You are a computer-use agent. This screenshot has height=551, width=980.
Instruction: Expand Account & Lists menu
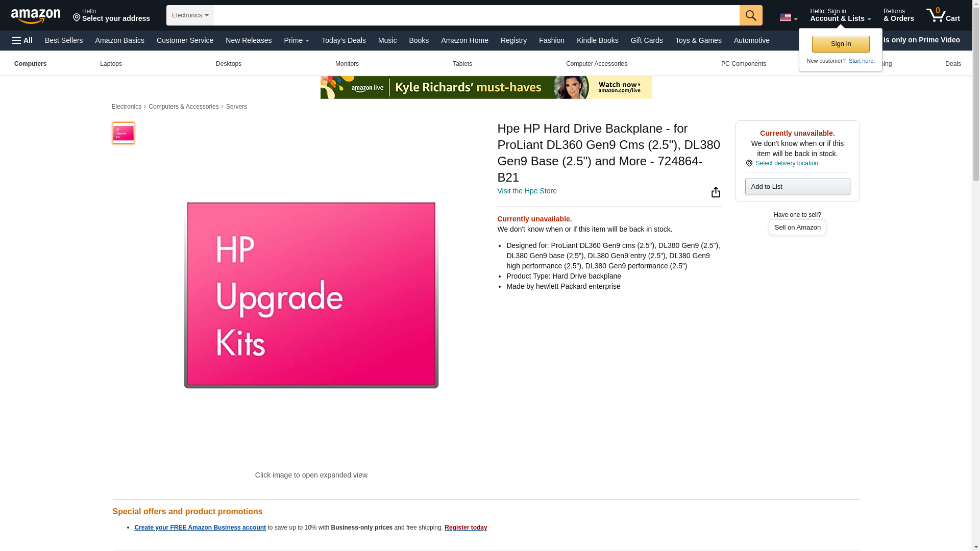click(x=840, y=15)
